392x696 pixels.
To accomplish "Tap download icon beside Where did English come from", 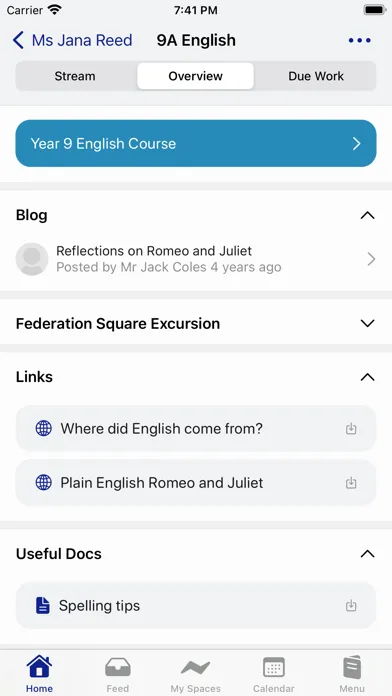I will click(351, 429).
